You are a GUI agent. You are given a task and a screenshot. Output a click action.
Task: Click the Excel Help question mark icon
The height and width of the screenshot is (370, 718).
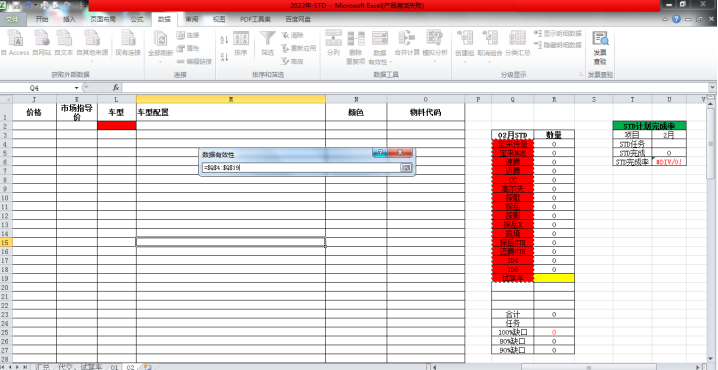pos(676,19)
